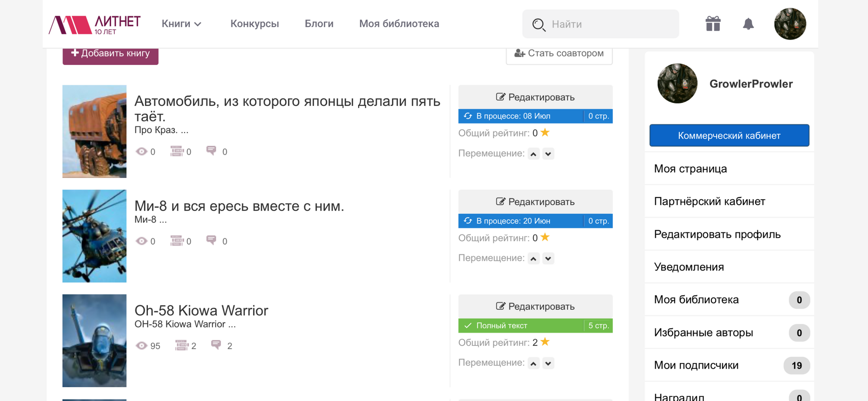Click library count icon for Ми-8 book
868x401 pixels.
[177, 241]
